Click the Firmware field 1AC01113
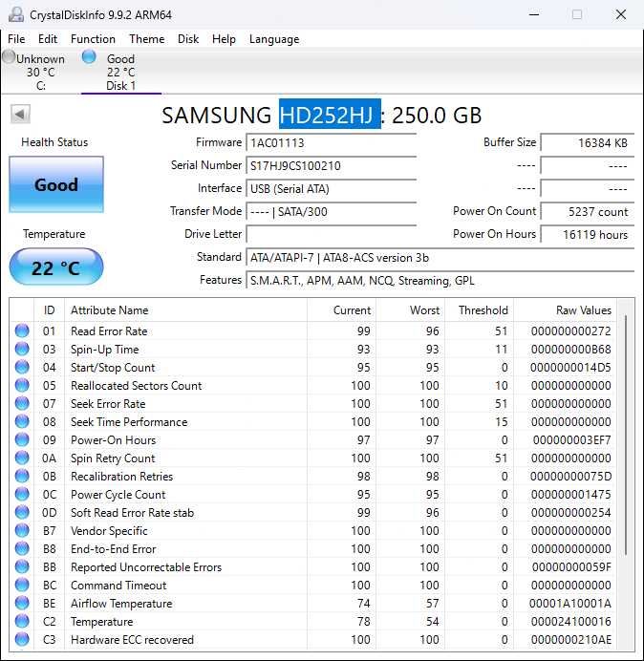Viewport: 644px width, 661px height. coord(331,142)
